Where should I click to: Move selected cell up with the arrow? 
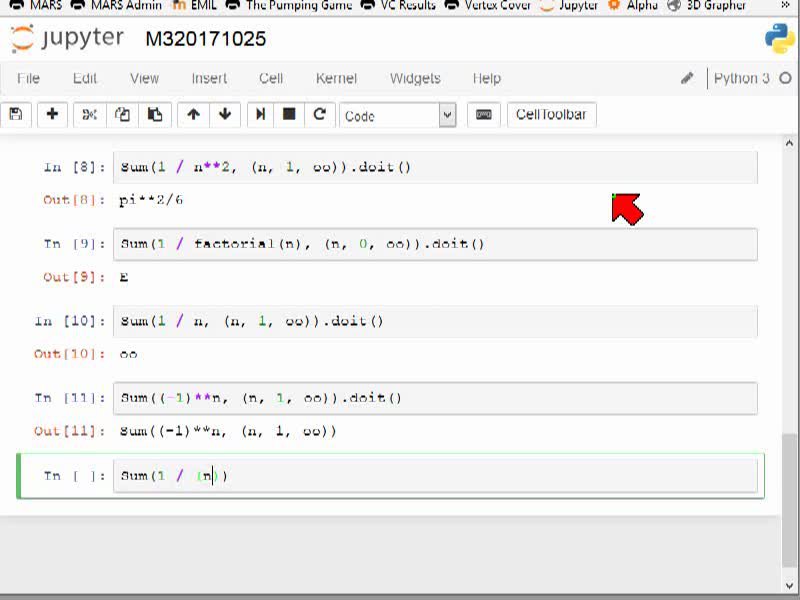[x=193, y=114]
